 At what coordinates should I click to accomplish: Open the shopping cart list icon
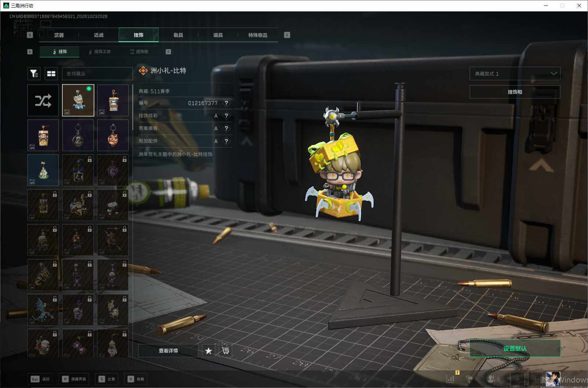click(226, 351)
